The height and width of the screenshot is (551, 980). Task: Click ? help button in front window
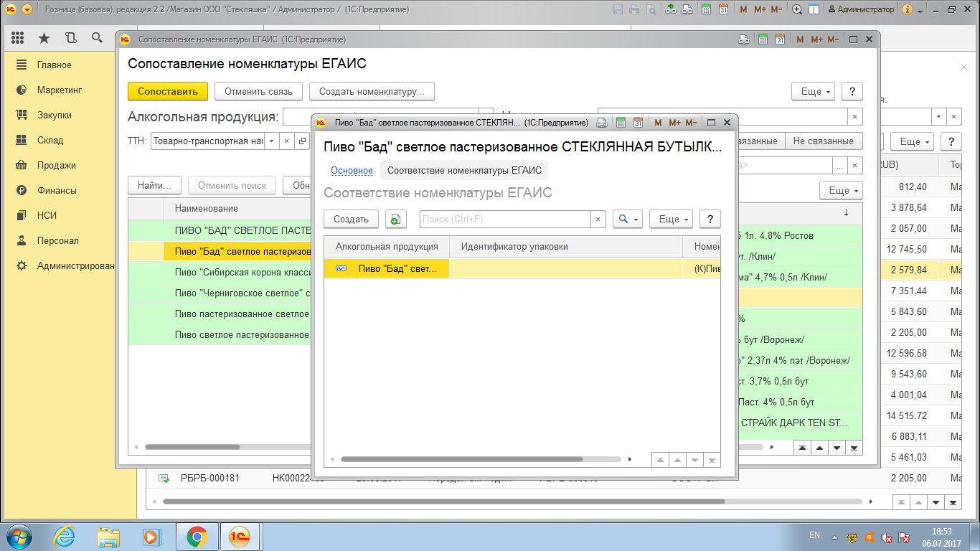tap(710, 219)
